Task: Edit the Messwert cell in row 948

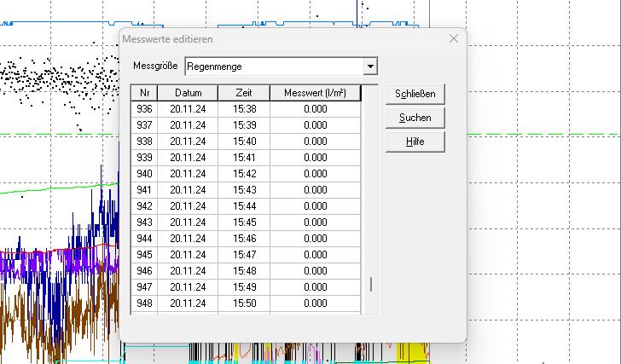Action: [315, 303]
